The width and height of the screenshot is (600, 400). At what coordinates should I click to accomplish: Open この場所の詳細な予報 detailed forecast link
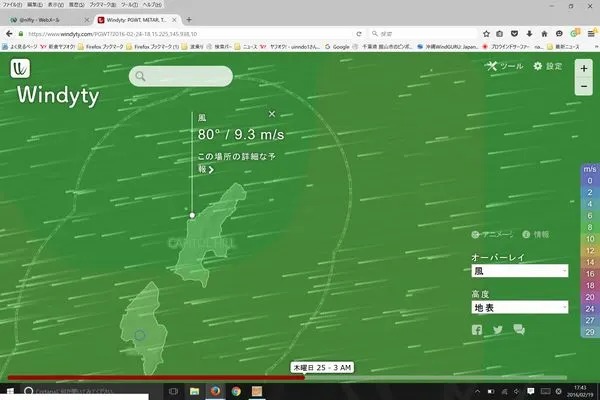pos(236,162)
